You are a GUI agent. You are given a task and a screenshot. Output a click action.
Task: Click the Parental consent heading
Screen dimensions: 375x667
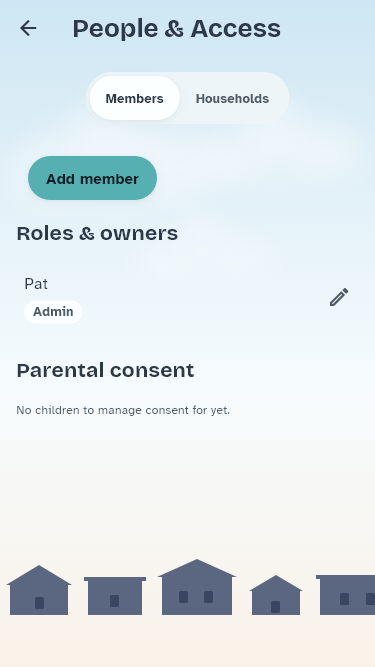click(x=105, y=370)
